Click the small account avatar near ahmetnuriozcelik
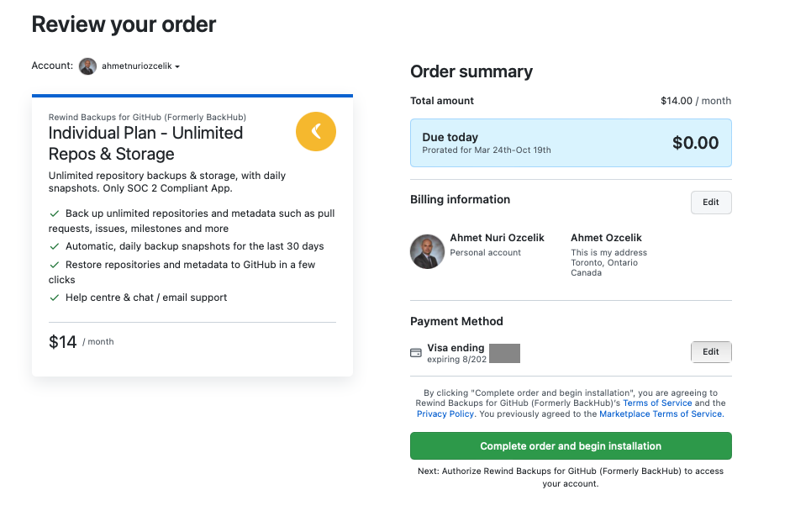 pos(87,66)
